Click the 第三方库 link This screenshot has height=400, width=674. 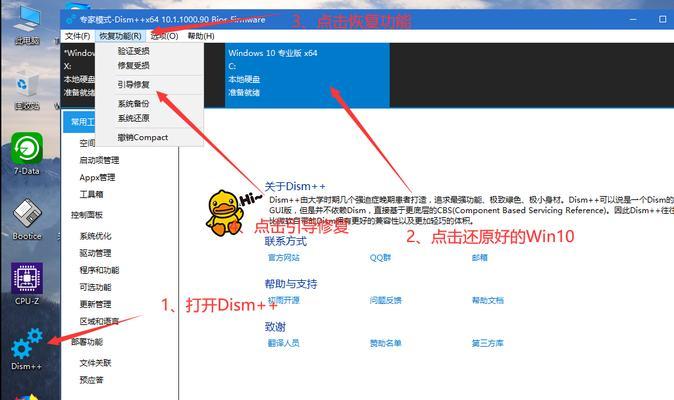click(x=487, y=343)
